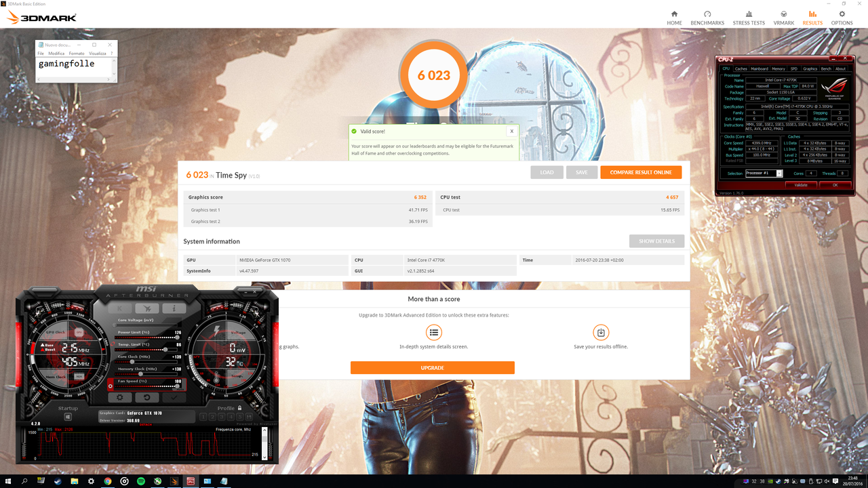Click the SHOW DETAILS button
This screenshot has width=868, height=488.
coord(656,241)
